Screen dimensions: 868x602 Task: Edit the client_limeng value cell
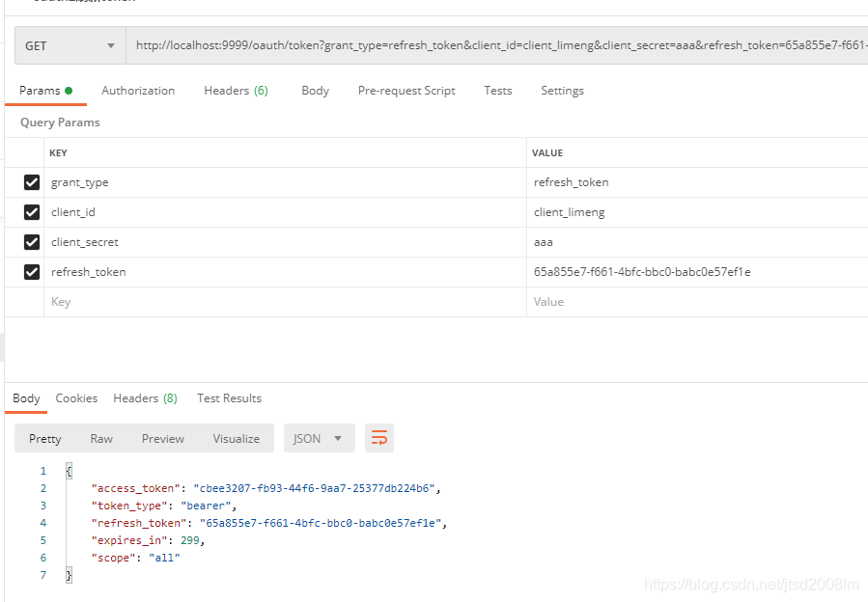pos(697,212)
